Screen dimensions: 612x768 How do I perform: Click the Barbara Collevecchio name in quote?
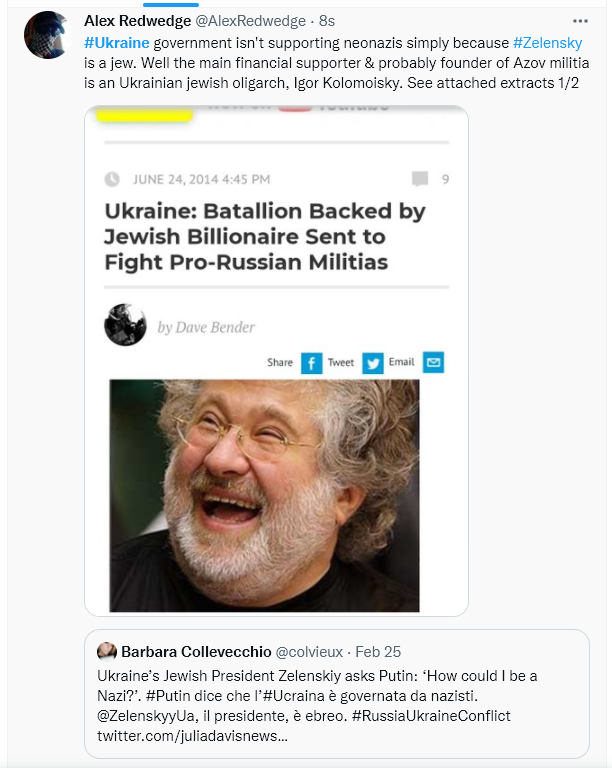pos(188,652)
